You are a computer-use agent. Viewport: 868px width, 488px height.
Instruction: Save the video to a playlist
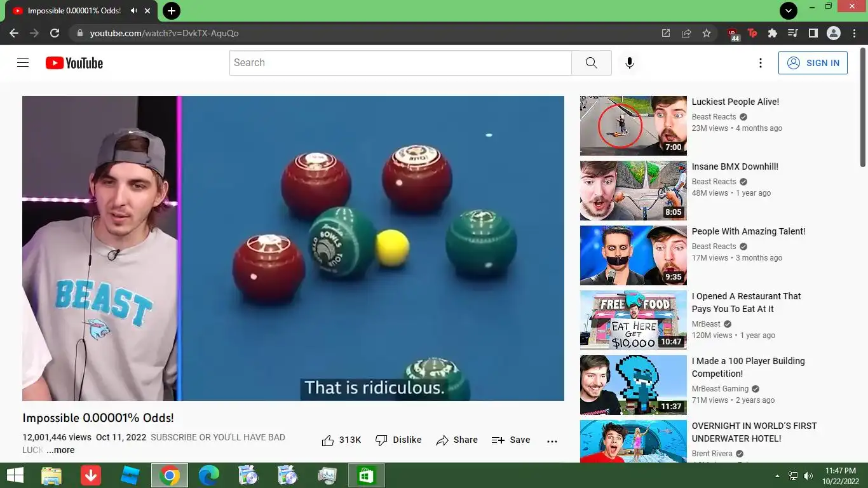click(x=511, y=440)
